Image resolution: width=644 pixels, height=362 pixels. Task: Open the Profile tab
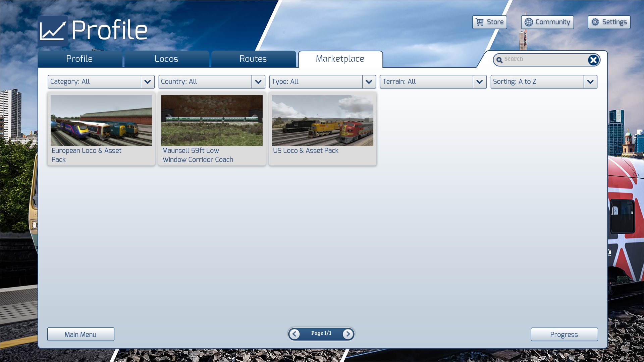(79, 59)
